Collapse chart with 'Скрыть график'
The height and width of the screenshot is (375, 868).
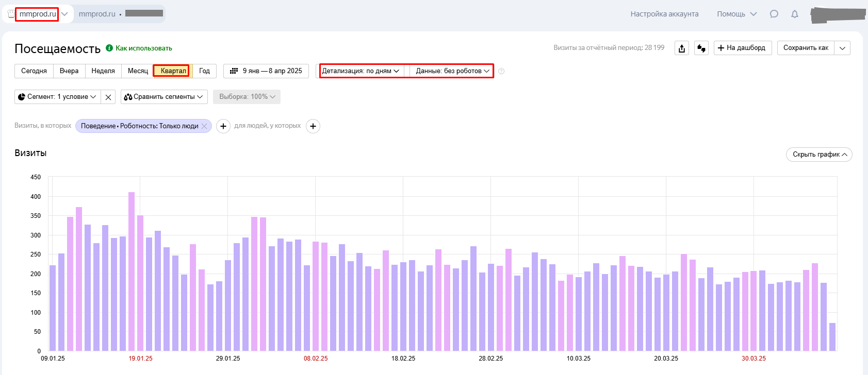click(819, 155)
